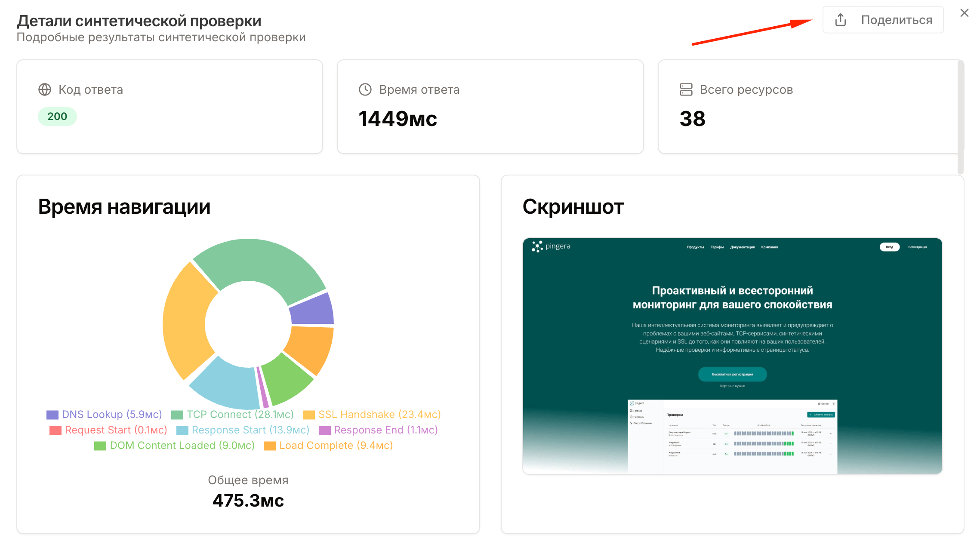
Task: Click Документация in the screenshot navigation
Action: (742, 247)
